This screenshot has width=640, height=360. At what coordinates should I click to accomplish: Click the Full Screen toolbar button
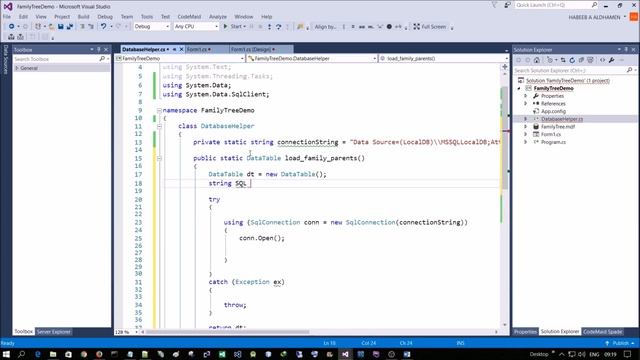click(x=430, y=27)
